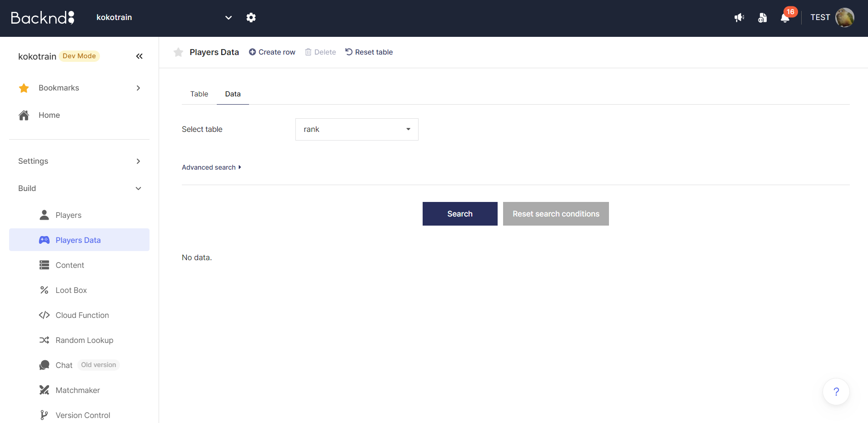Expand the Advanced search section
This screenshot has height=423, width=868.
pyautogui.click(x=211, y=167)
